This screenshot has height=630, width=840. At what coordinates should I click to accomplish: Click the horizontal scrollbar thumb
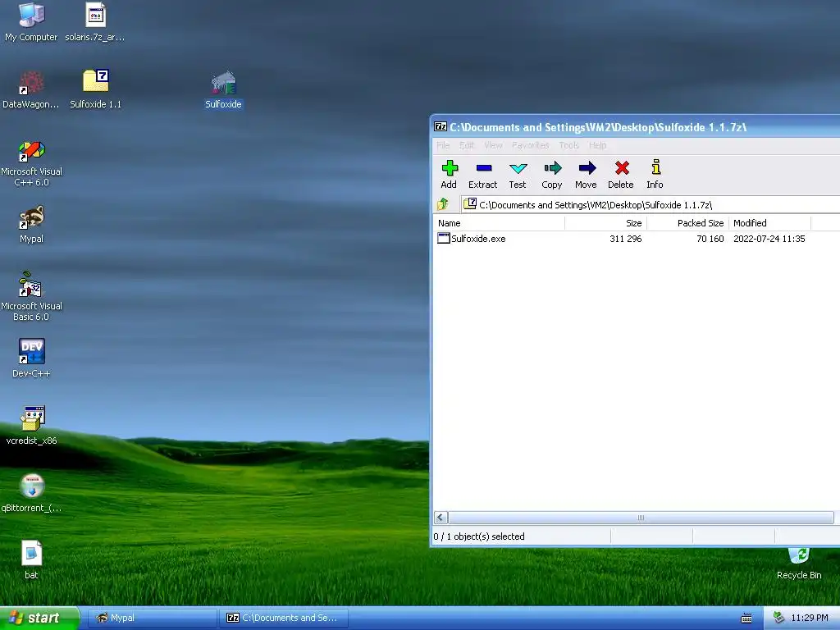[x=641, y=518]
